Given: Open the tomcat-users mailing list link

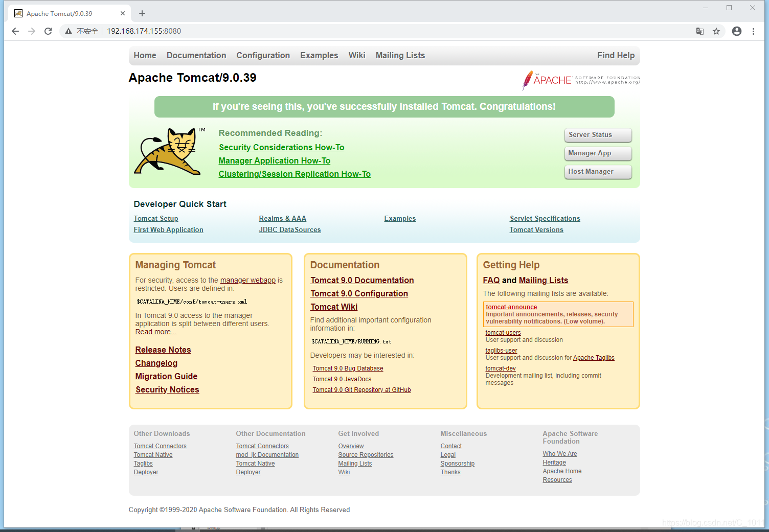Looking at the screenshot, I should 503,333.
